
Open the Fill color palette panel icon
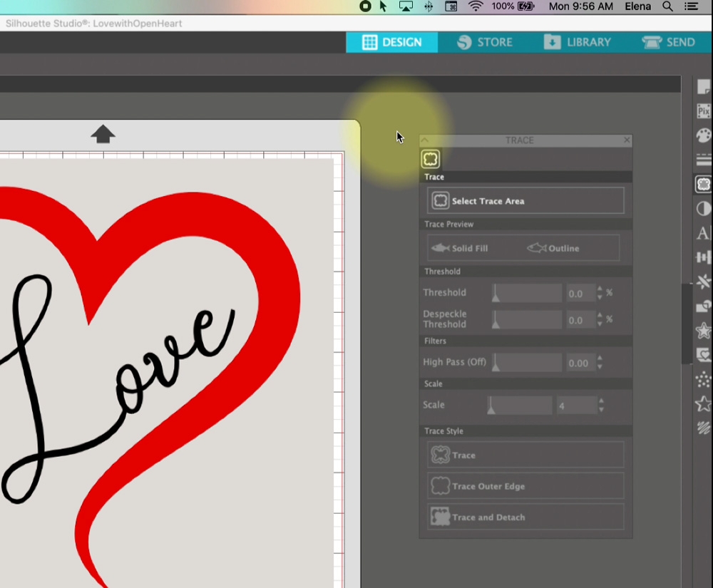(x=703, y=135)
